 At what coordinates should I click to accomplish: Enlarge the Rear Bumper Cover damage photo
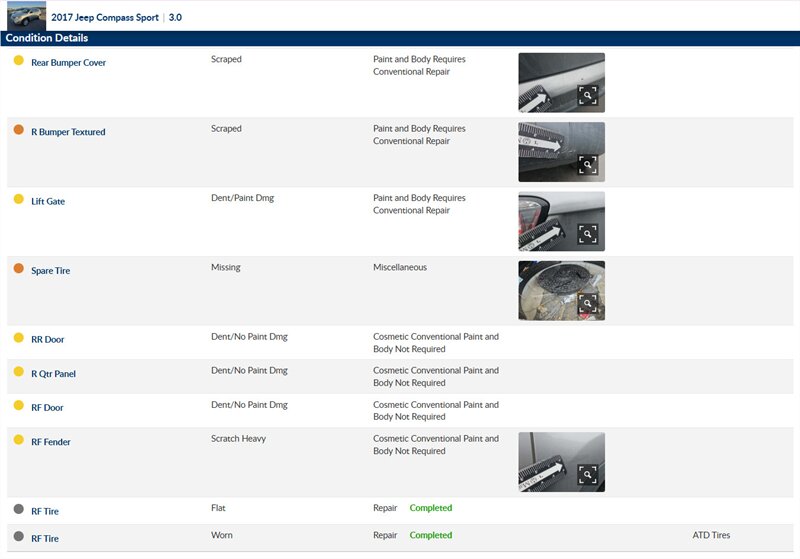(x=587, y=95)
